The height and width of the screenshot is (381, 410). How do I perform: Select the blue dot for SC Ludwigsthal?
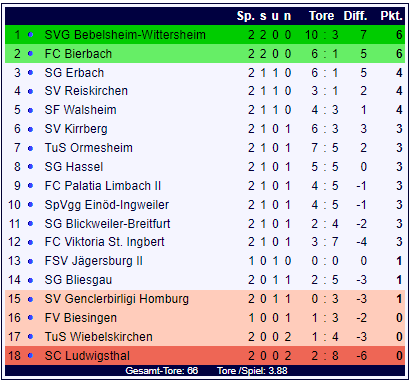30,356
